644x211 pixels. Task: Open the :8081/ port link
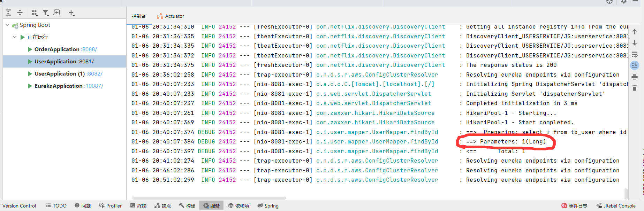[x=86, y=62]
